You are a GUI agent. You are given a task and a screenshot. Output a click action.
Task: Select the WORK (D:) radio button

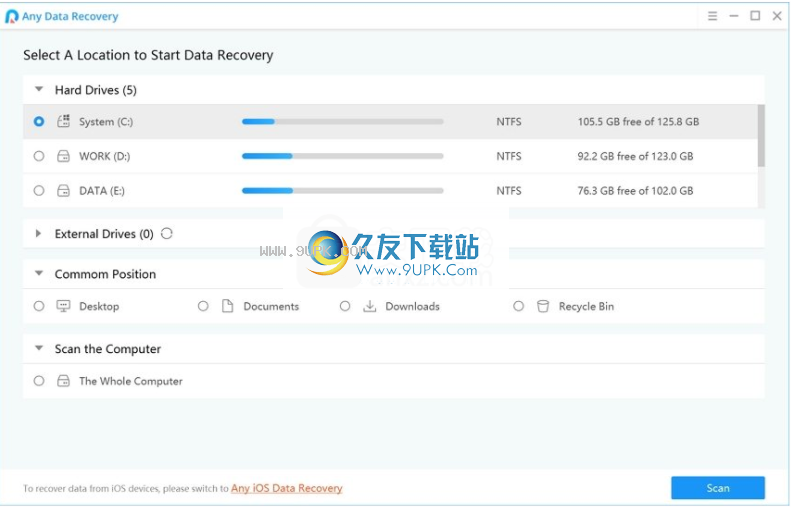coord(39,156)
